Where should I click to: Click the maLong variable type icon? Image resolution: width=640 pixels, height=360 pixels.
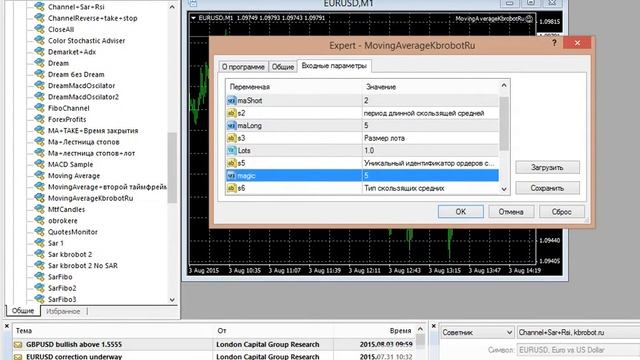point(231,126)
